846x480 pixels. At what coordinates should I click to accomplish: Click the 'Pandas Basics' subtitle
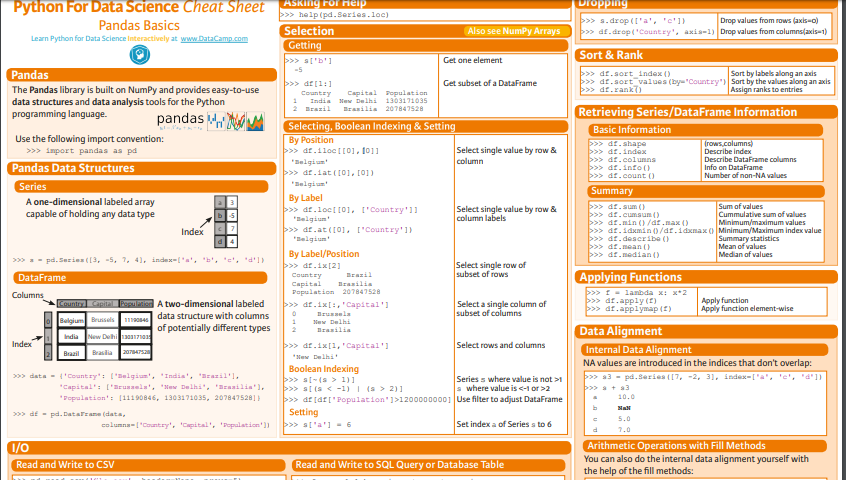[139, 25]
